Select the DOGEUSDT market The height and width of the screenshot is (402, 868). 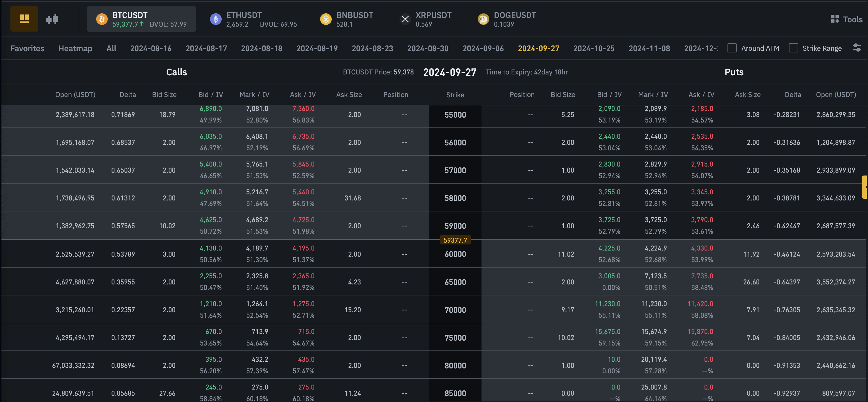[515, 15]
